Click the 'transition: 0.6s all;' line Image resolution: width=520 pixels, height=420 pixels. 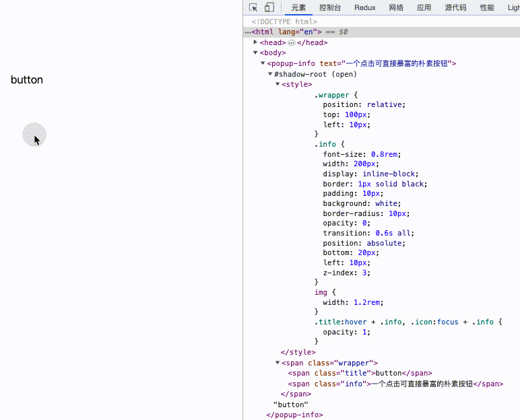click(368, 233)
